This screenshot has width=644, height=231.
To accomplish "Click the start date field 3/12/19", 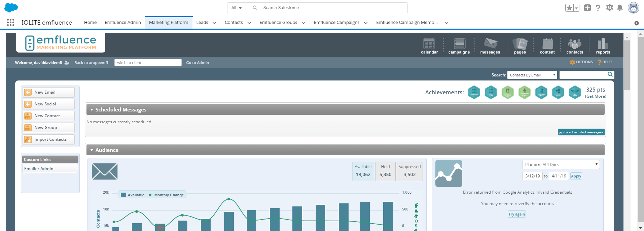I will (532, 176).
